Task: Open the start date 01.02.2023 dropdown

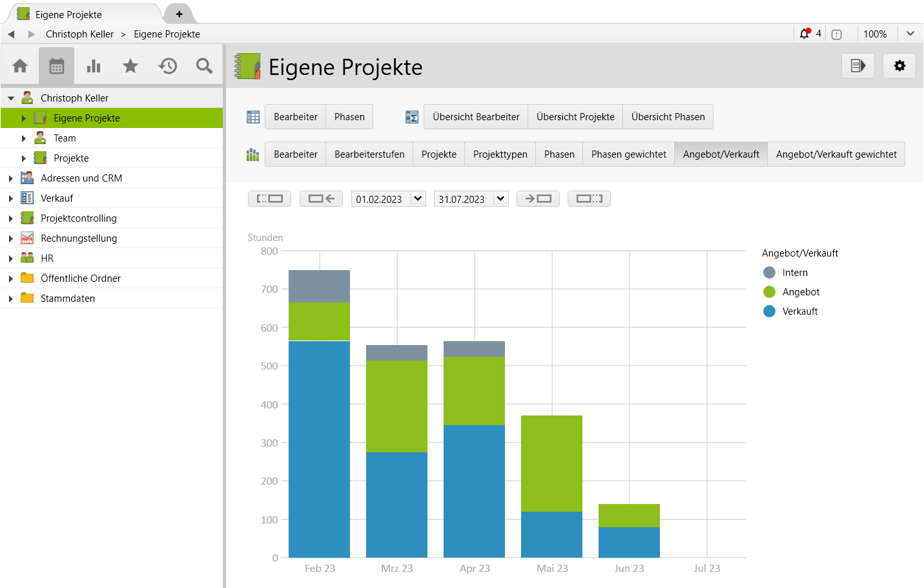Action: (x=418, y=199)
